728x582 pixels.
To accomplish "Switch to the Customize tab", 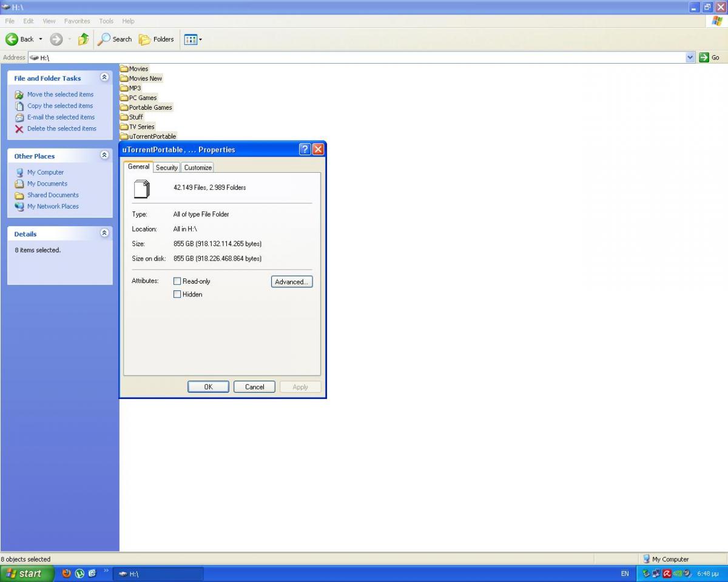I will tap(198, 167).
